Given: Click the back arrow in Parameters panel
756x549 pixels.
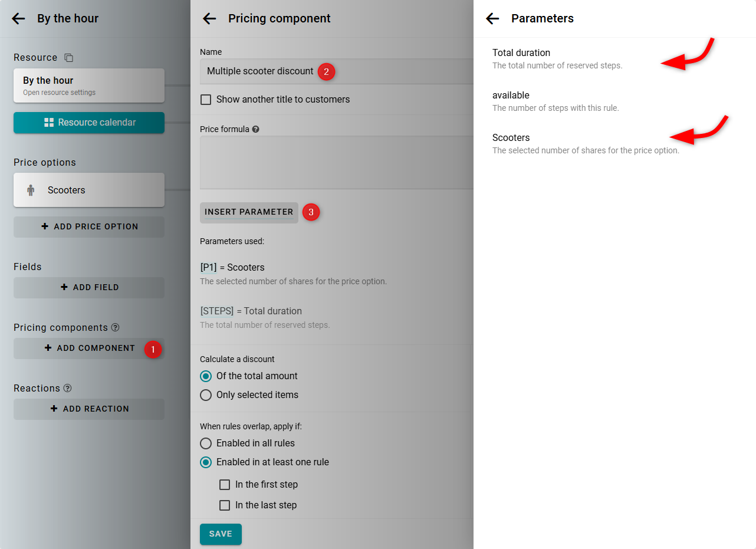Looking at the screenshot, I should (x=492, y=18).
